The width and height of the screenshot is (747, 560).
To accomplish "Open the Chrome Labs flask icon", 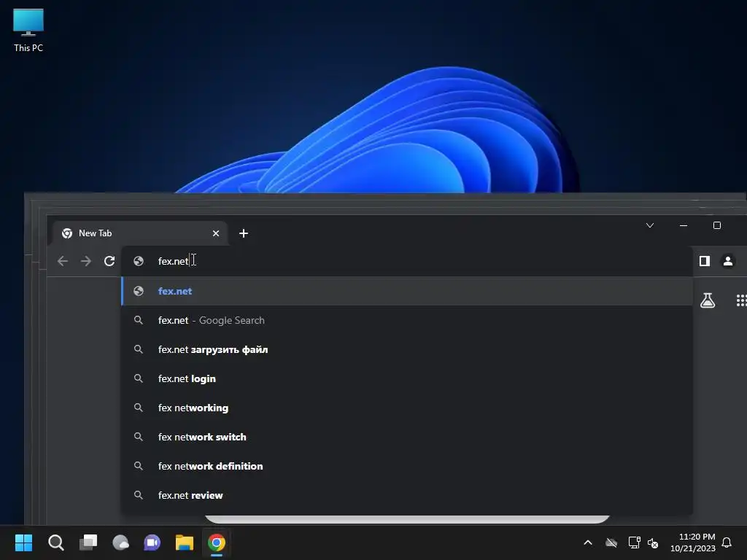I will pos(708,300).
